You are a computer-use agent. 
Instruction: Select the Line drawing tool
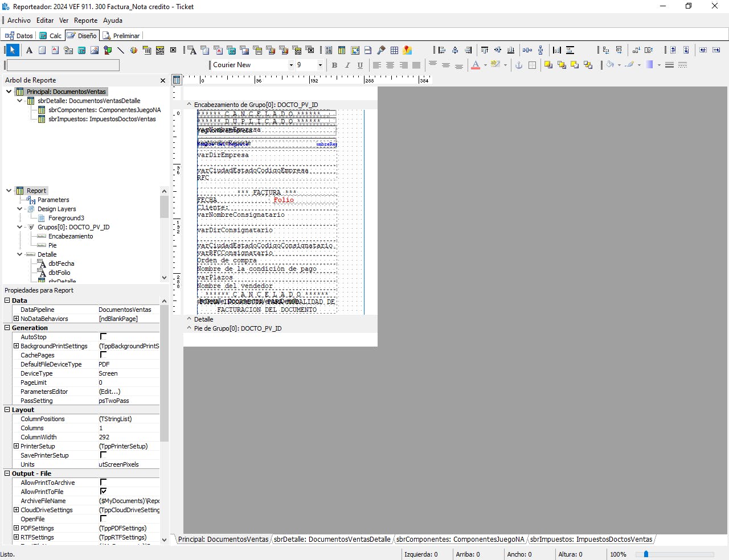[x=121, y=50]
